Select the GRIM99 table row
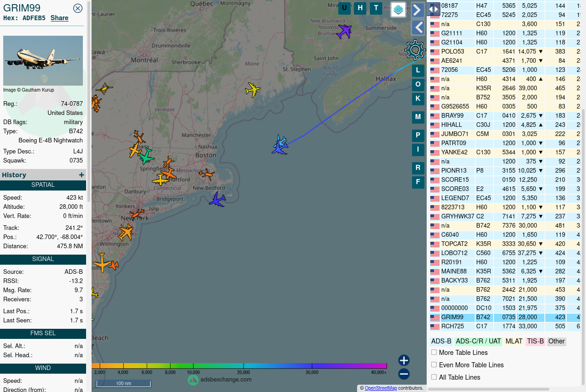Image resolution: width=586 pixels, height=392 pixels. tap(506, 317)
